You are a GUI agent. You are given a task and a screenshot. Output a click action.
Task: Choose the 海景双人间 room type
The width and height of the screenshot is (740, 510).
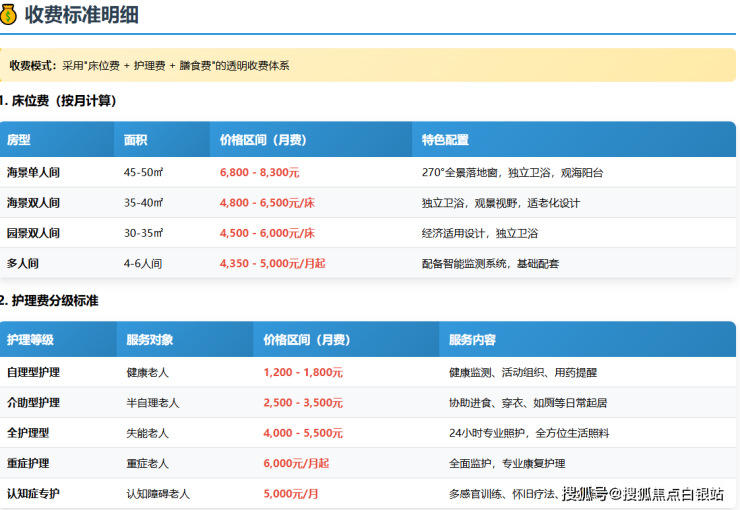point(33,203)
